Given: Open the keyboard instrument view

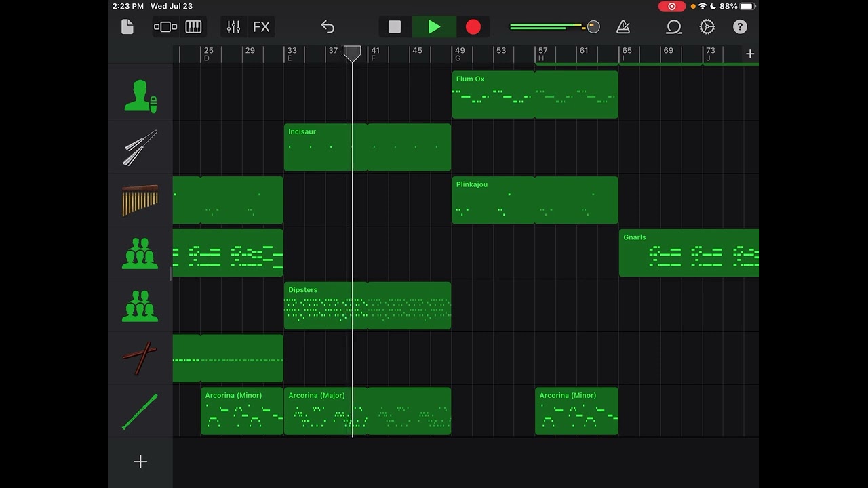Looking at the screenshot, I should tap(193, 26).
